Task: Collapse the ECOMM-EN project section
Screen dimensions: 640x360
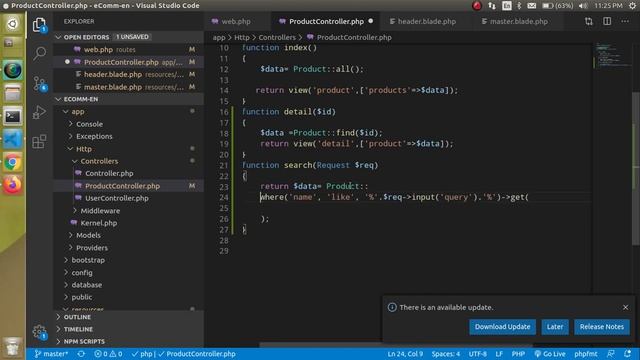Action: coord(129,99)
